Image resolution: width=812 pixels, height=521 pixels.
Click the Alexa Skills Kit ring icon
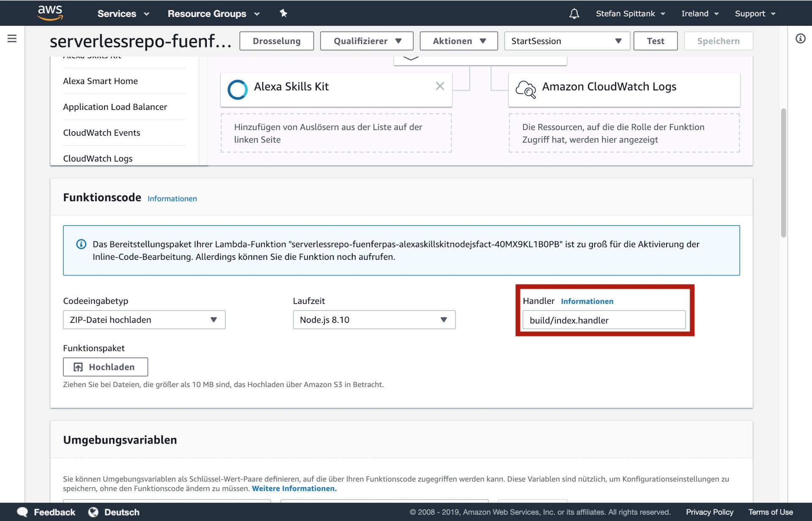tap(237, 89)
